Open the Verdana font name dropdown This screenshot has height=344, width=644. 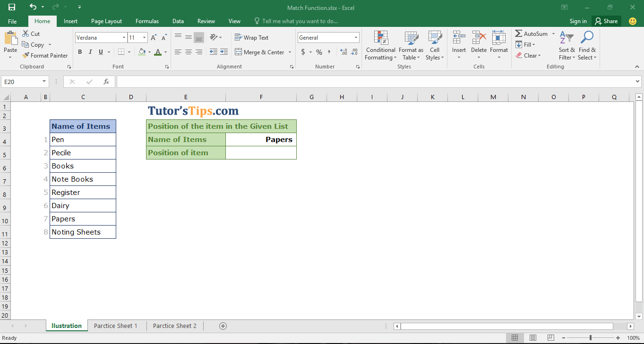coord(124,38)
